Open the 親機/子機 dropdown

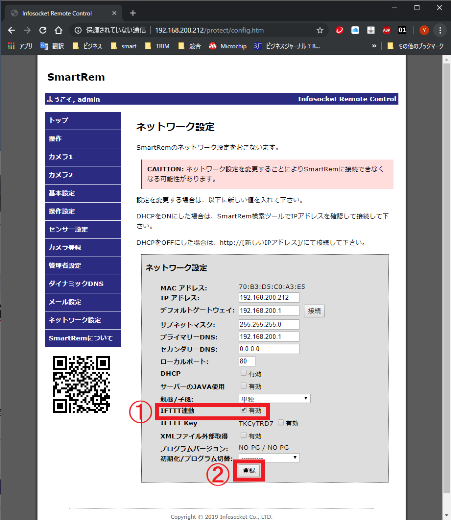[x=274, y=398]
